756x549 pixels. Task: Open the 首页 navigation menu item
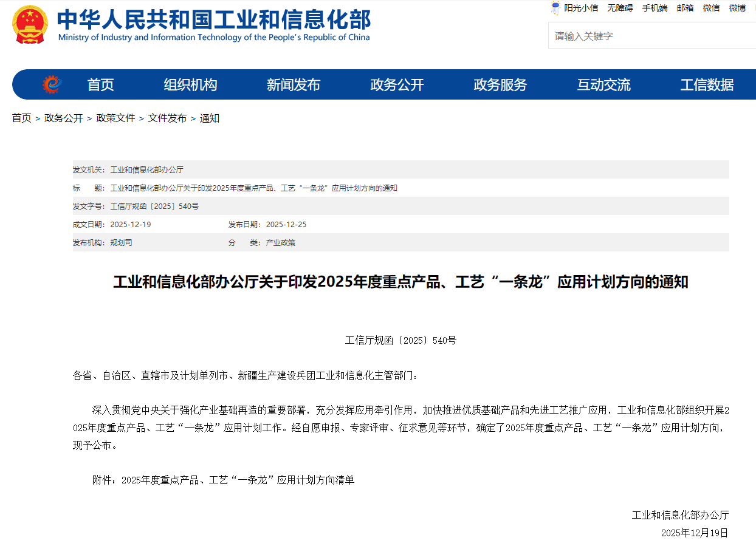point(100,85)
